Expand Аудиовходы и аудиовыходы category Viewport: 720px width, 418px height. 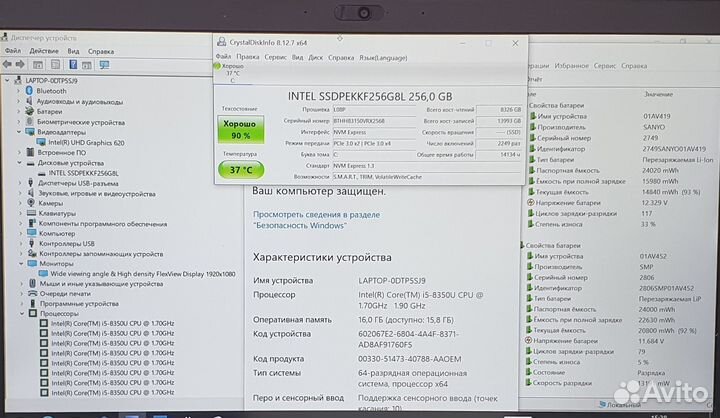pos(19,101)
